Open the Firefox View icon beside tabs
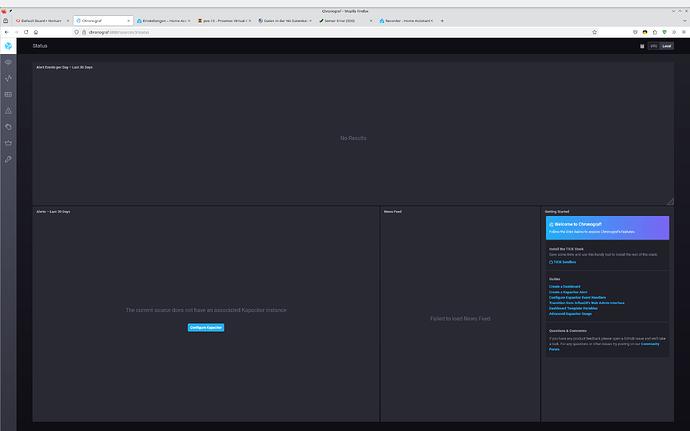Viewport: 690px width, 431px height. (x=5, y=21)
